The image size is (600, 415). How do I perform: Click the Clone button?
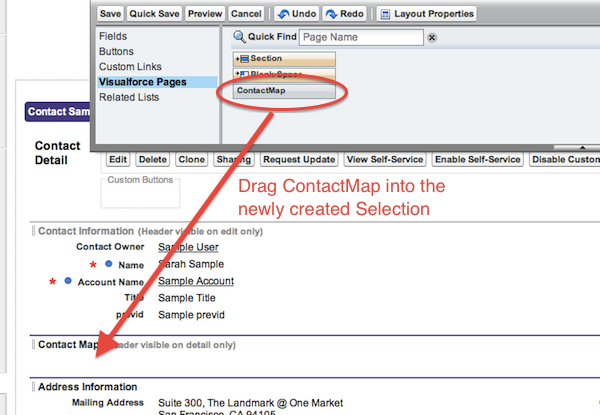tap(191, 159)
